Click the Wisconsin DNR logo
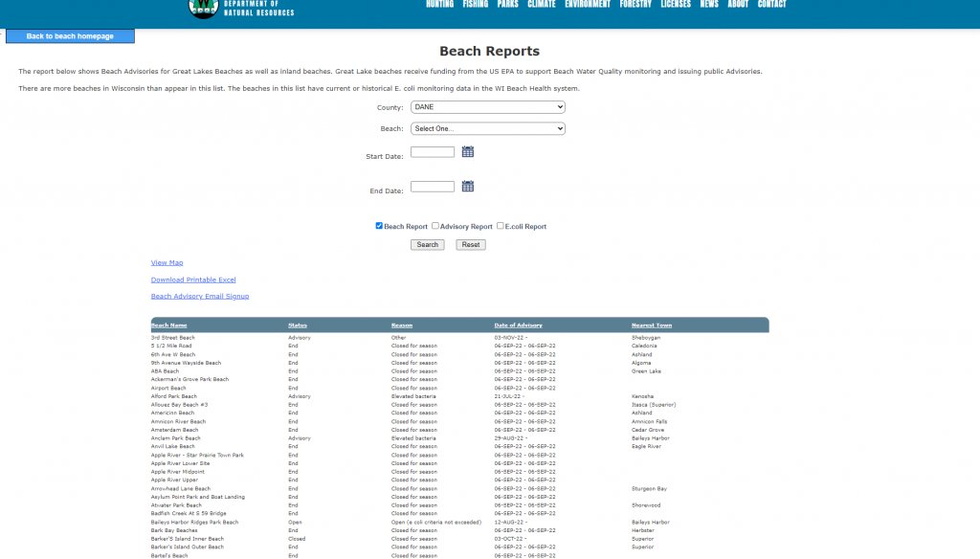The width and height of the screenshot is (980, 559). pyautogui.click(x=203, y=8)
